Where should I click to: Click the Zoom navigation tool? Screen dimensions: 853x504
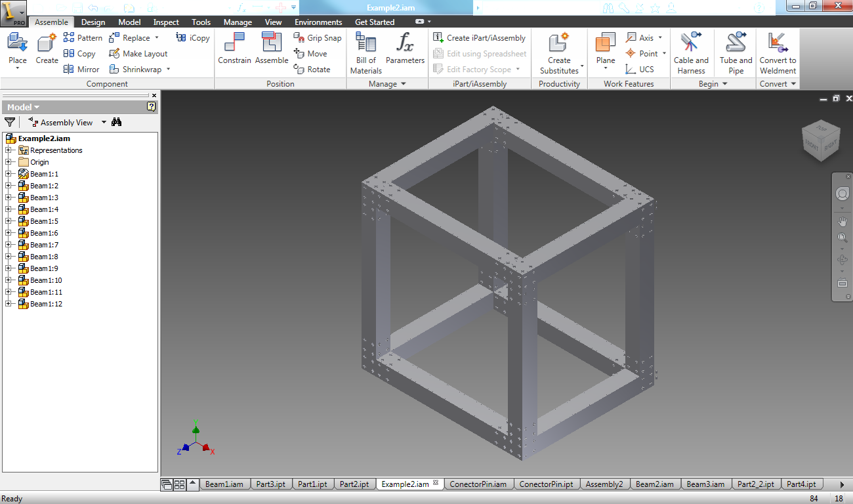pos(843,238)
